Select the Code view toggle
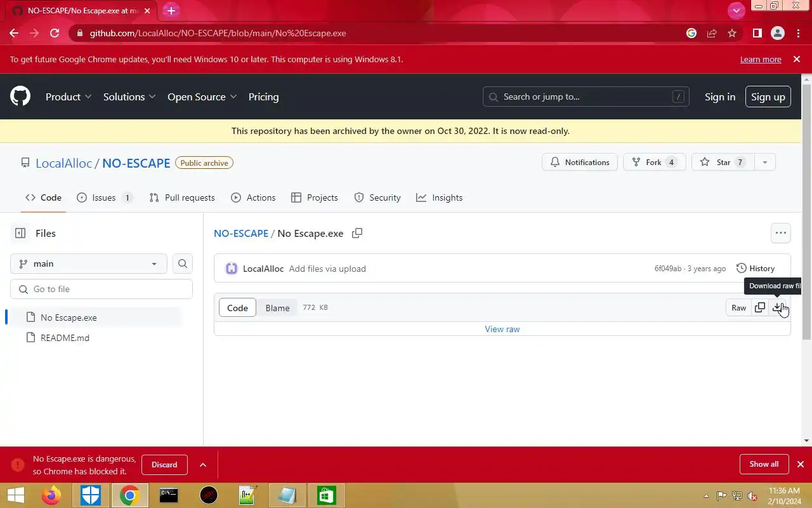This screenshot has width=812, height=508. coord(237,307)
